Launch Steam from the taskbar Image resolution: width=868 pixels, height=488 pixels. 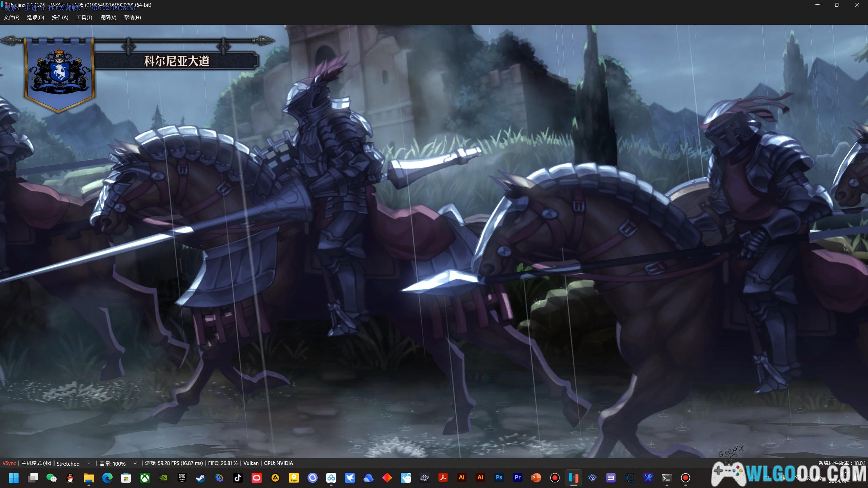pyautogui.click(x=200, y=478)
